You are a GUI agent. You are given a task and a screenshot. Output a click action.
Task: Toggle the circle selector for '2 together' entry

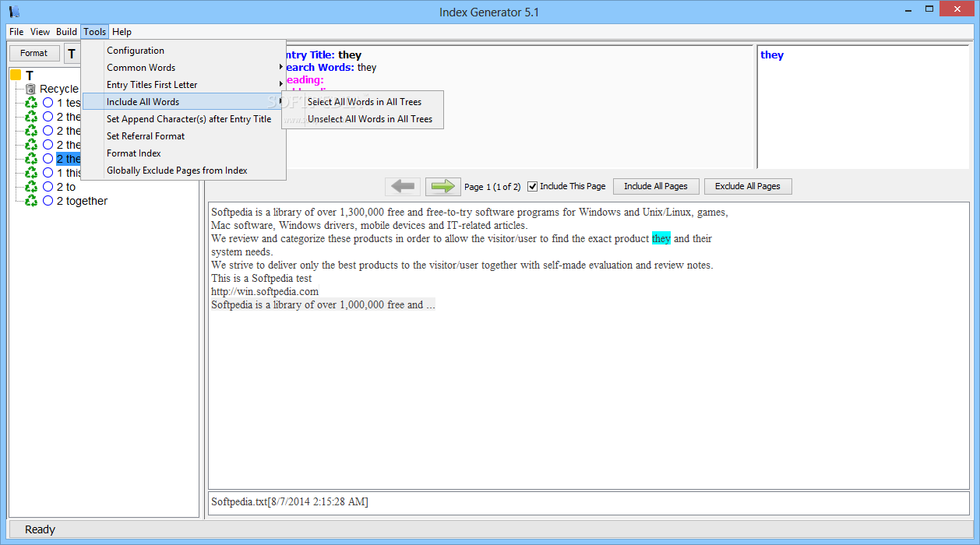click(48, 201)
